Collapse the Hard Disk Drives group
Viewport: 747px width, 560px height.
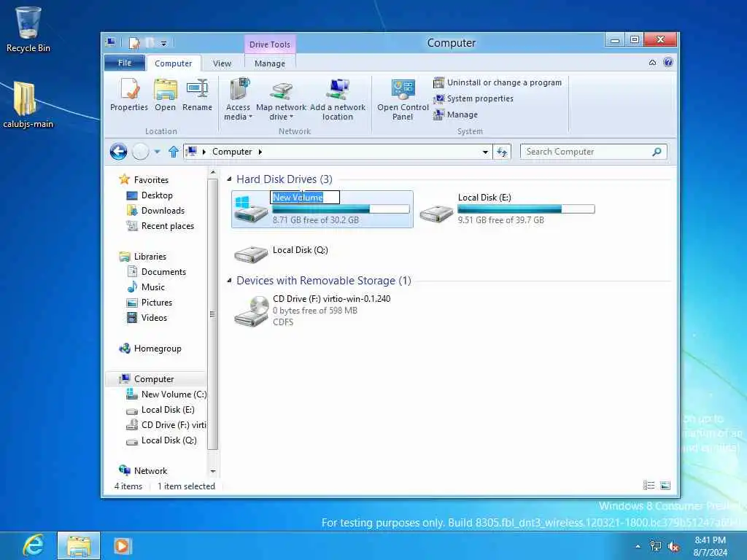229,179
